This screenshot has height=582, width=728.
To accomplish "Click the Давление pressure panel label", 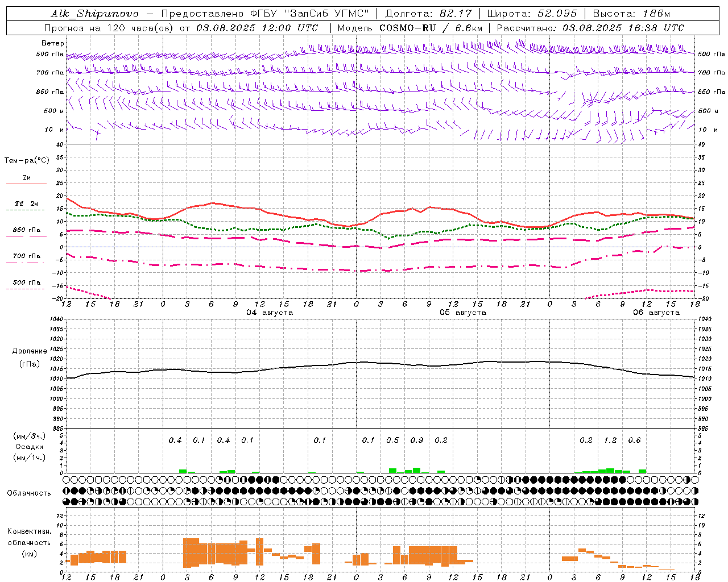I will tap(30, 351).
